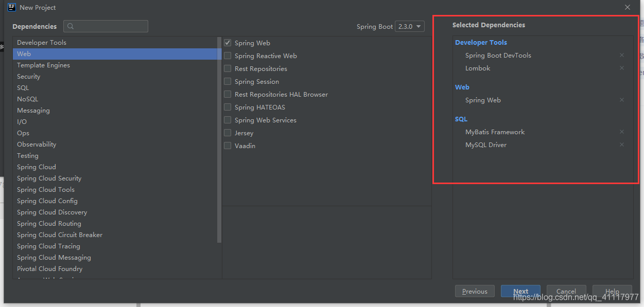The width and height of the screenshot is (644, 307).
Task: Open Spring Cloud Circuit Breaker category
Action: tap(115, 234)
